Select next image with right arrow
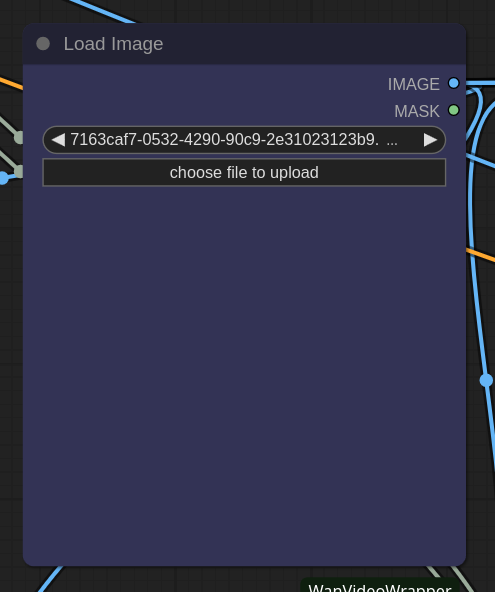 coord(430,140)
